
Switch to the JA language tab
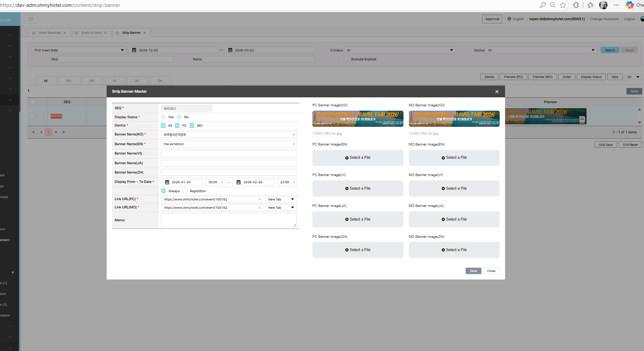tap(137, 81)
